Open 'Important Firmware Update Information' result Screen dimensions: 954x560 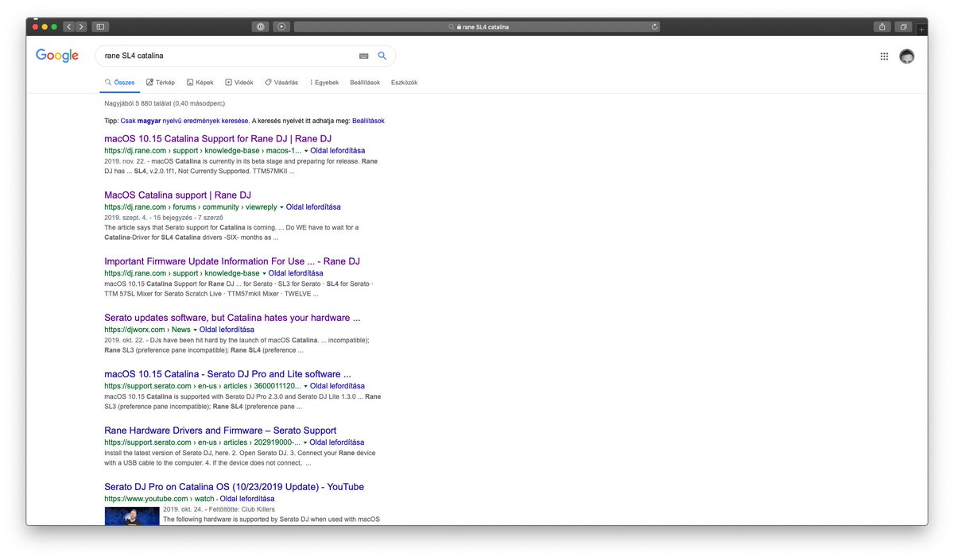(x=232, y=261)
